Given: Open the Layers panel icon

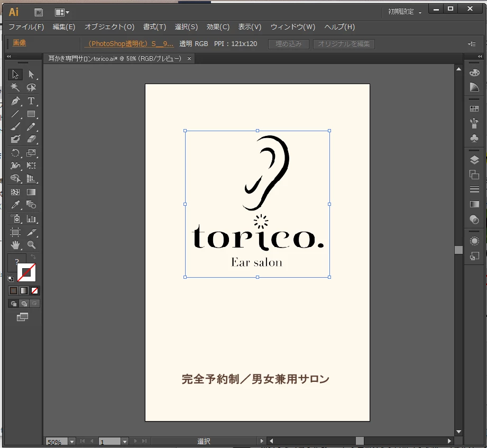Looking at the screenshot, I should [x=474, y=160].
